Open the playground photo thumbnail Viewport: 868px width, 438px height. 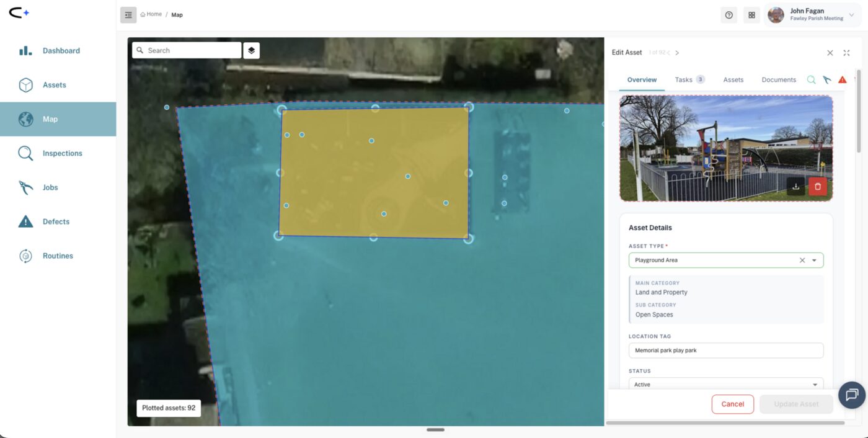726,148
